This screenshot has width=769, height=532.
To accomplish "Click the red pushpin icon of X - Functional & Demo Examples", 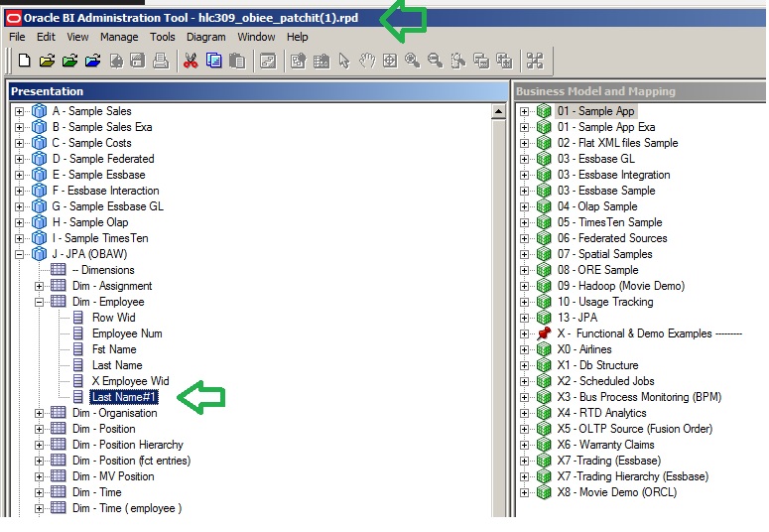I will pyautogui.click(x=544, y=333).
